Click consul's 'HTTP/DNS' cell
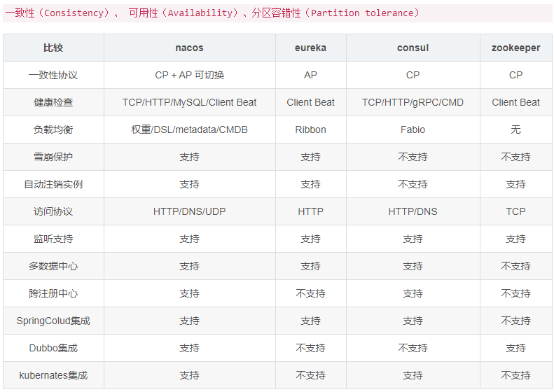 click(413, 211)
